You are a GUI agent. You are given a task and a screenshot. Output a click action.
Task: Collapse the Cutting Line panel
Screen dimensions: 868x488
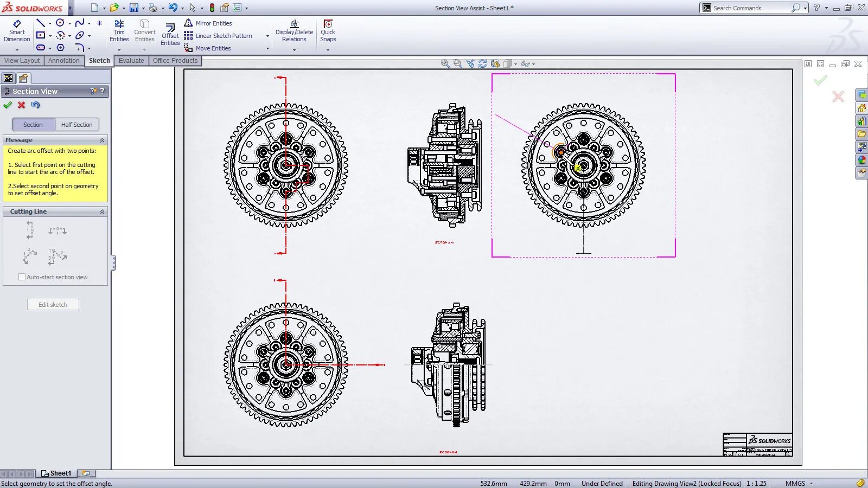coord(101,211)
